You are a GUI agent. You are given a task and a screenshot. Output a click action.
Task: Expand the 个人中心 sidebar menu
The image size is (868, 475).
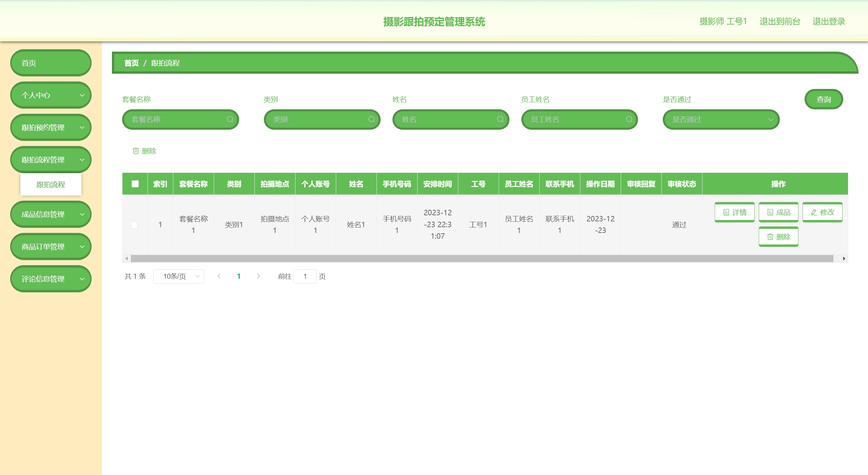pos(51,95)
